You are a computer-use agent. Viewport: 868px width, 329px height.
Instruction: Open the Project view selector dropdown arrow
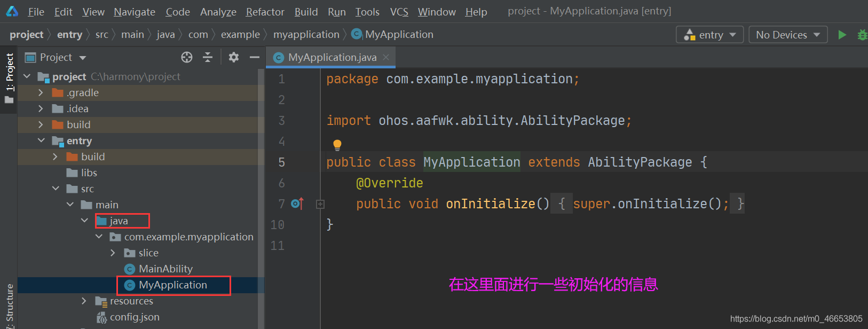pos(83,58)
